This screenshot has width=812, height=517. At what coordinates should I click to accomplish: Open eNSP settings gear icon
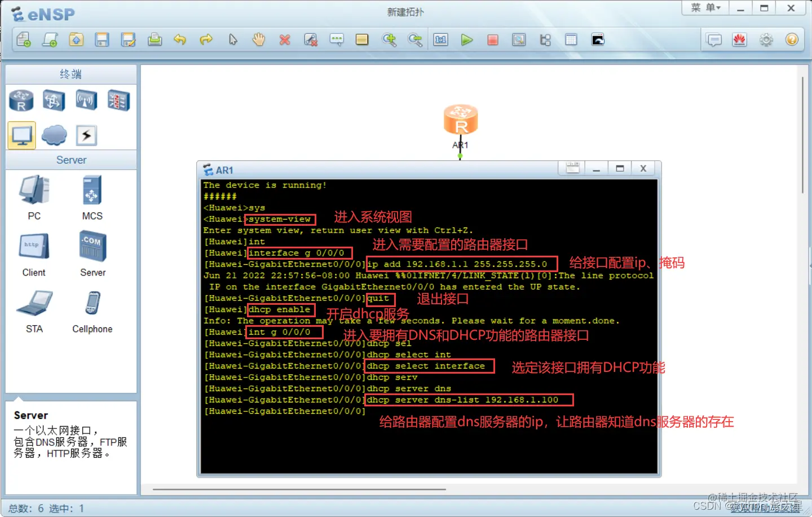766,40
